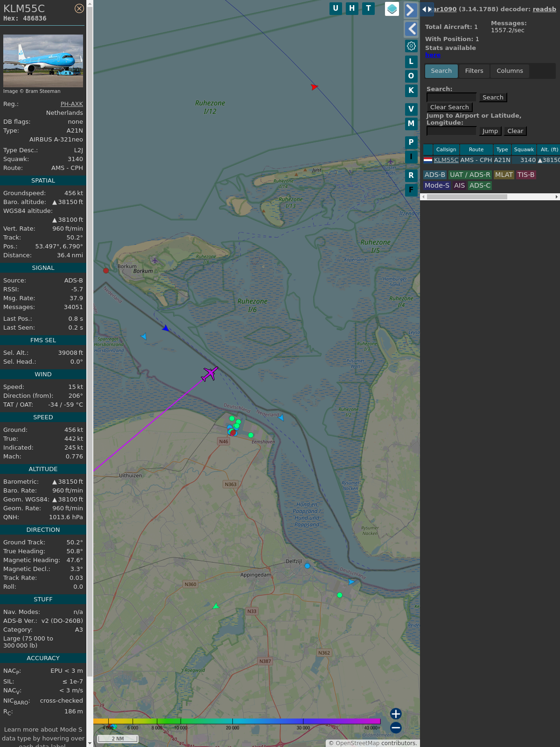Screen dimensions: 560x747
Task: Toggle the P map button
Action: pyautogui.click(x=411, y=142)
